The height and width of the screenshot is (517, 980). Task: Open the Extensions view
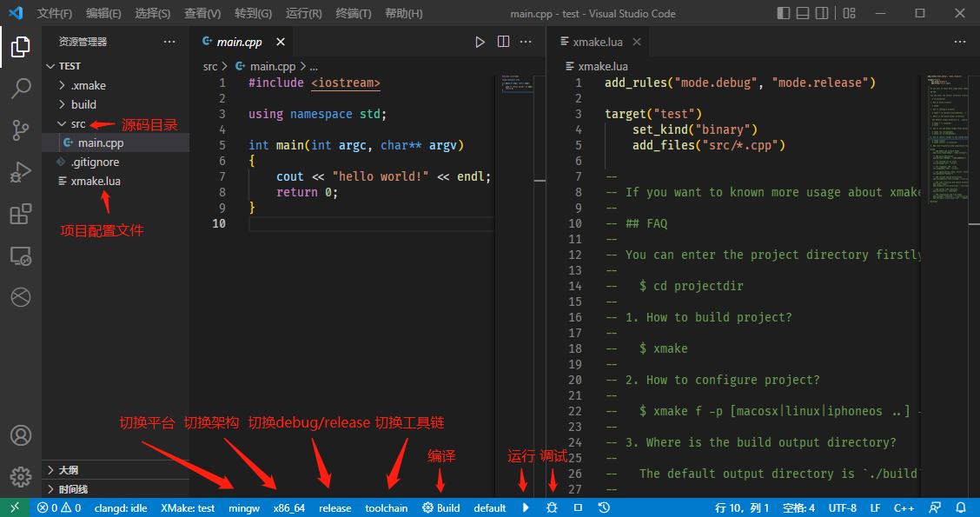coord(21,214)
